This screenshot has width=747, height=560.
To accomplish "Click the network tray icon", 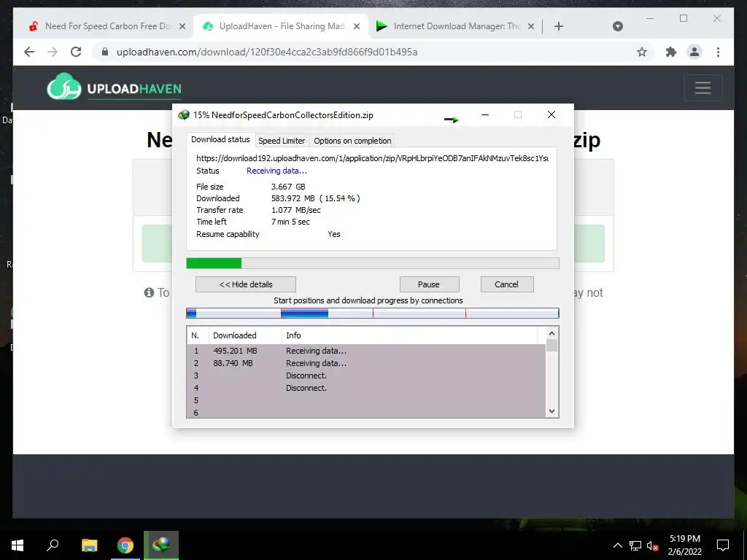I will pos(635,545).
